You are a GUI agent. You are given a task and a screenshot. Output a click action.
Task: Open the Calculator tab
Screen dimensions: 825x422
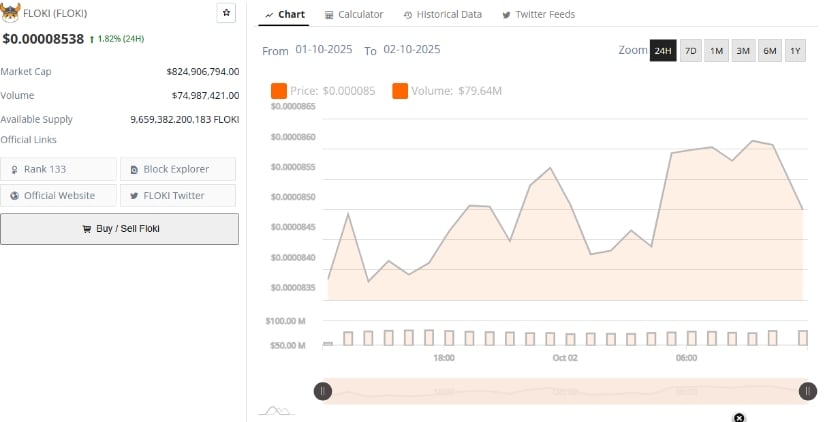[353, 15]
